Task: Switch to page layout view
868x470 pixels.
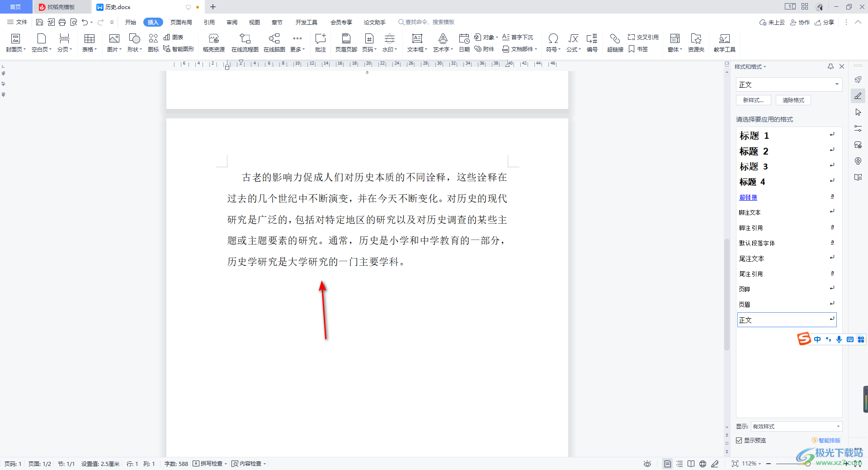Action: coord(667,464)
